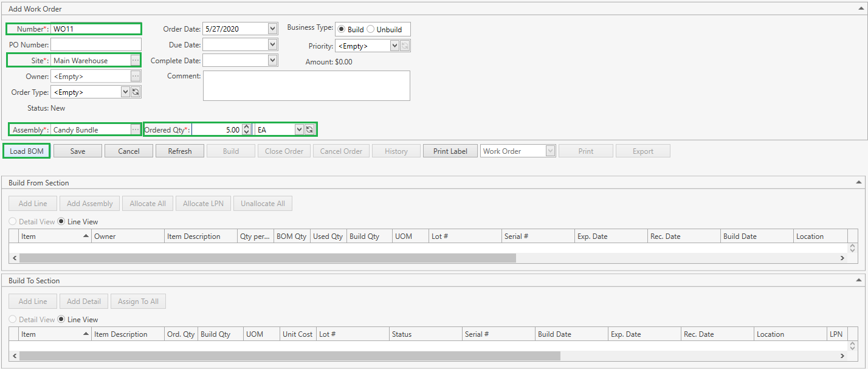This screenshot has width=868, height=369.
Task: Open the Work Order report type dropdown
Action: coord(550,151)
